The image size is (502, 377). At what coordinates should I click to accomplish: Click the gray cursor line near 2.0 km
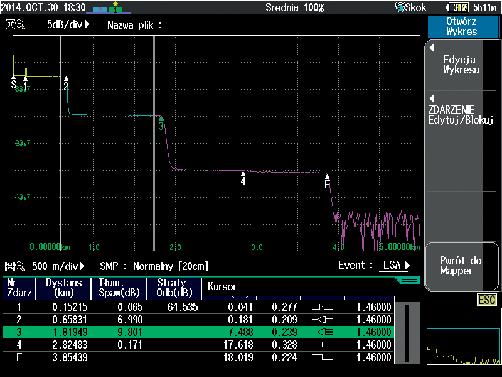point(154,143)
